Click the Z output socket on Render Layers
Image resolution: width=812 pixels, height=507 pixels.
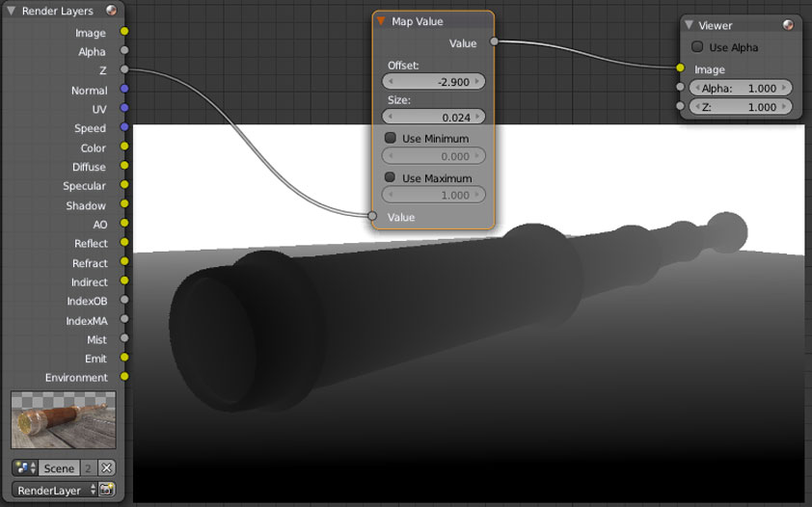click(x=124, y=70)
